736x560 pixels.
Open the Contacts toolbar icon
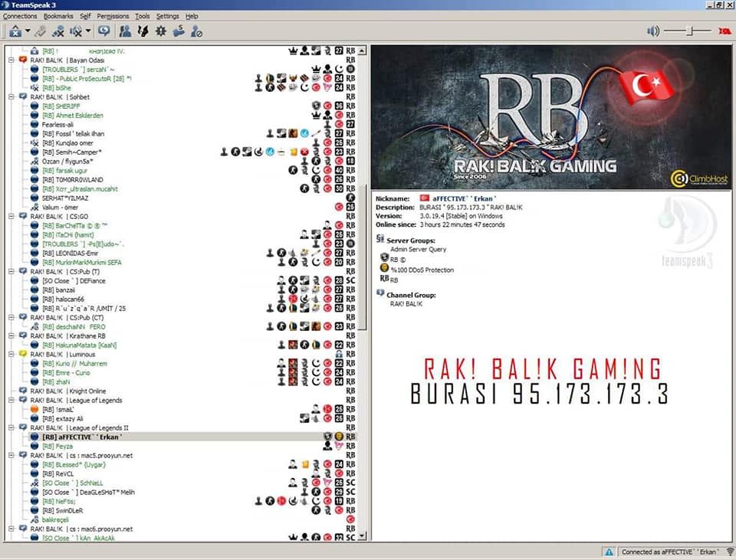click(125, 31)
